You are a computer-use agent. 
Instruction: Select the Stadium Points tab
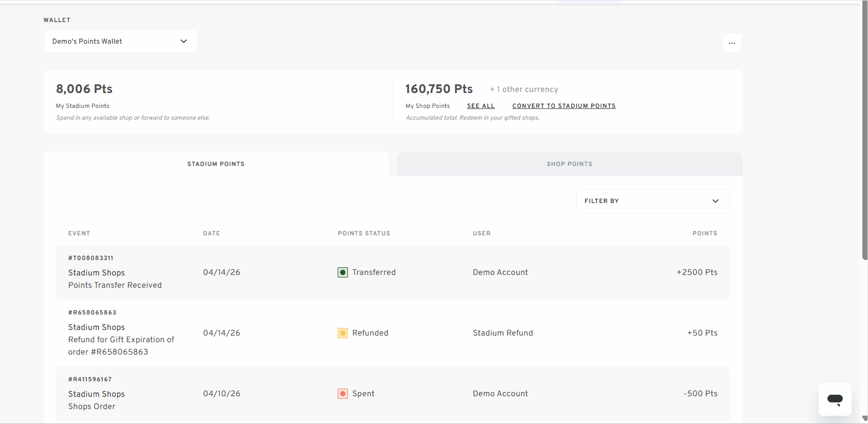pyautogui.click(x=216, y=164)
